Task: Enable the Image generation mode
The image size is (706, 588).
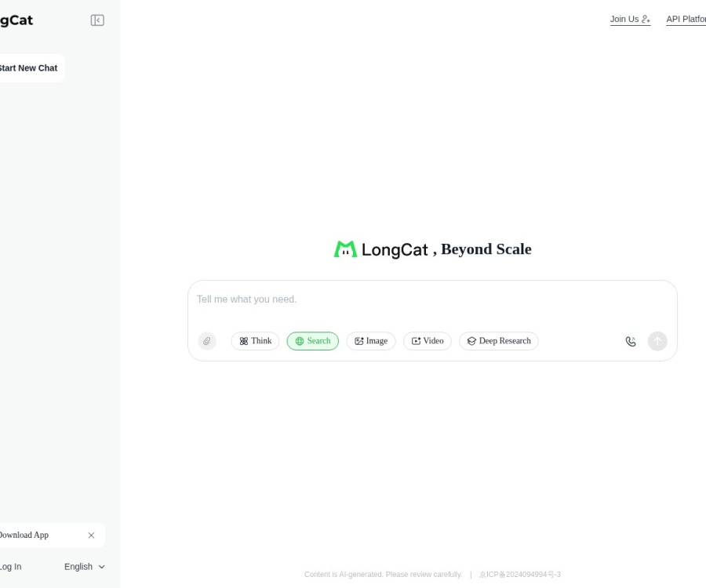Action: click(x=371, y=341)
